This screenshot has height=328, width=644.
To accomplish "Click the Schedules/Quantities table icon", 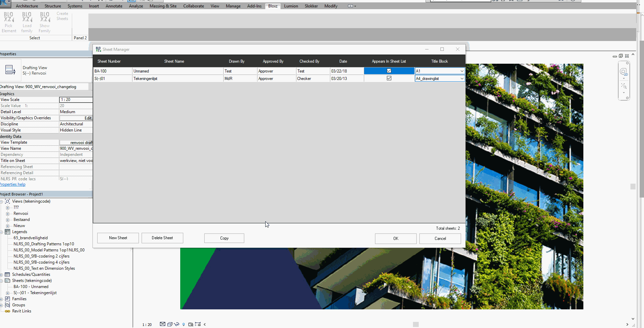I will point(7,274).
